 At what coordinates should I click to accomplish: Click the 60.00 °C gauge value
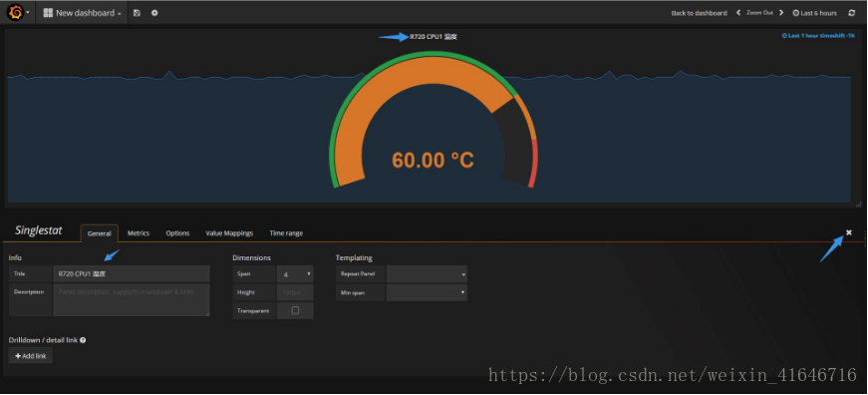pos(433,161)
